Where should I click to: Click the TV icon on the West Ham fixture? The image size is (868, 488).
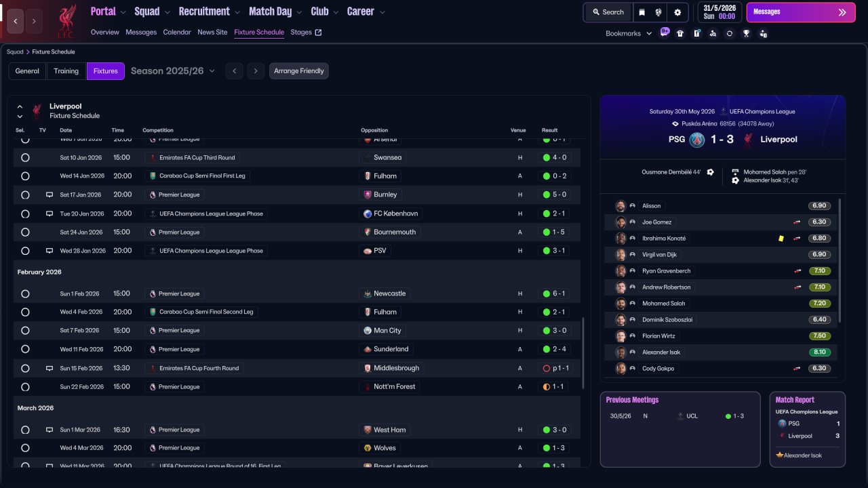click(49, 430)
